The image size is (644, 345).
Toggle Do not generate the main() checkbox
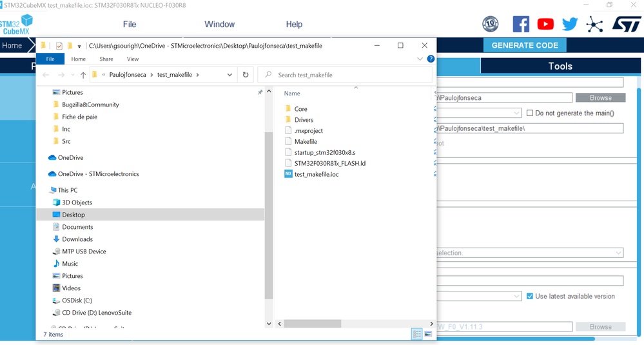click(530, 113)
